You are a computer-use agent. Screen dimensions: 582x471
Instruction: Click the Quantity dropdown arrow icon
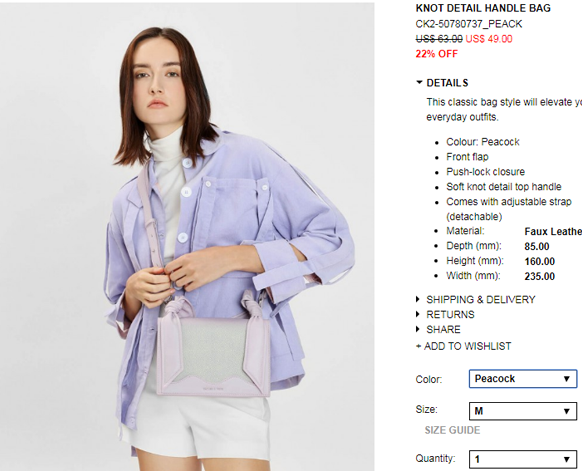pyautogui.click(x=566, y=459)
